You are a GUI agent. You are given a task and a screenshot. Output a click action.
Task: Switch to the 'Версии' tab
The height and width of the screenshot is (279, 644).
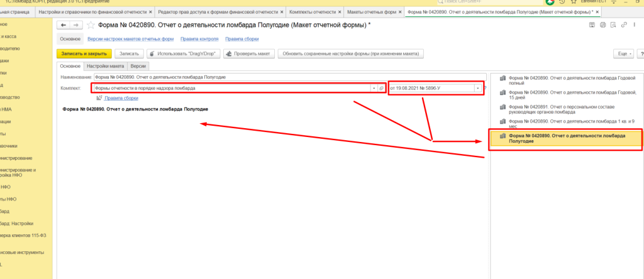pyautogui.click(x=137, y=65)
